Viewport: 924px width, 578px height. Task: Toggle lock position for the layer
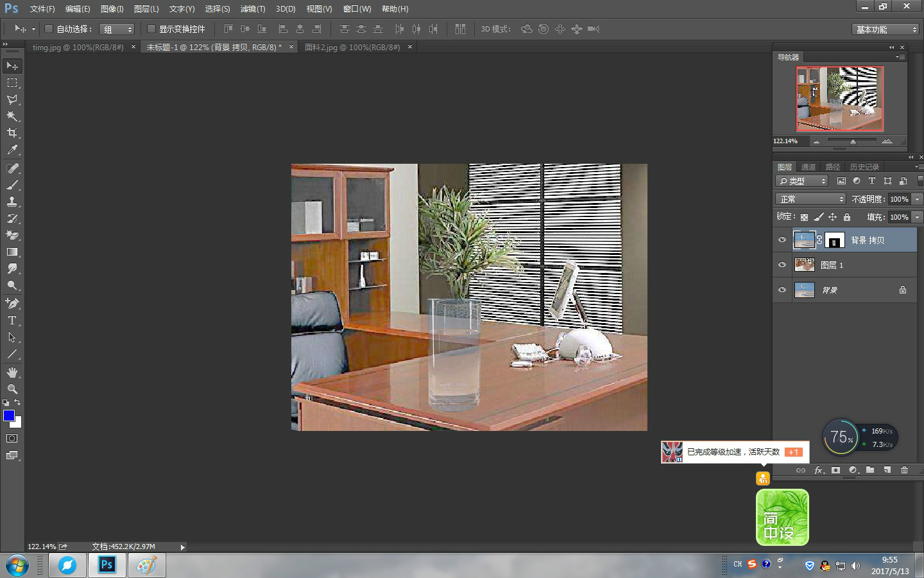click(x=833, y=217)
